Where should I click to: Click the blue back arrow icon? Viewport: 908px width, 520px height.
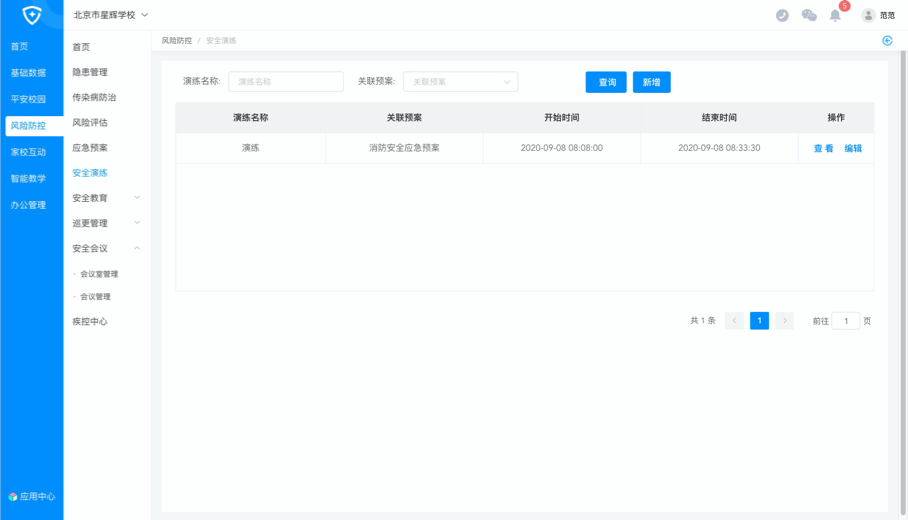point(887,41)
